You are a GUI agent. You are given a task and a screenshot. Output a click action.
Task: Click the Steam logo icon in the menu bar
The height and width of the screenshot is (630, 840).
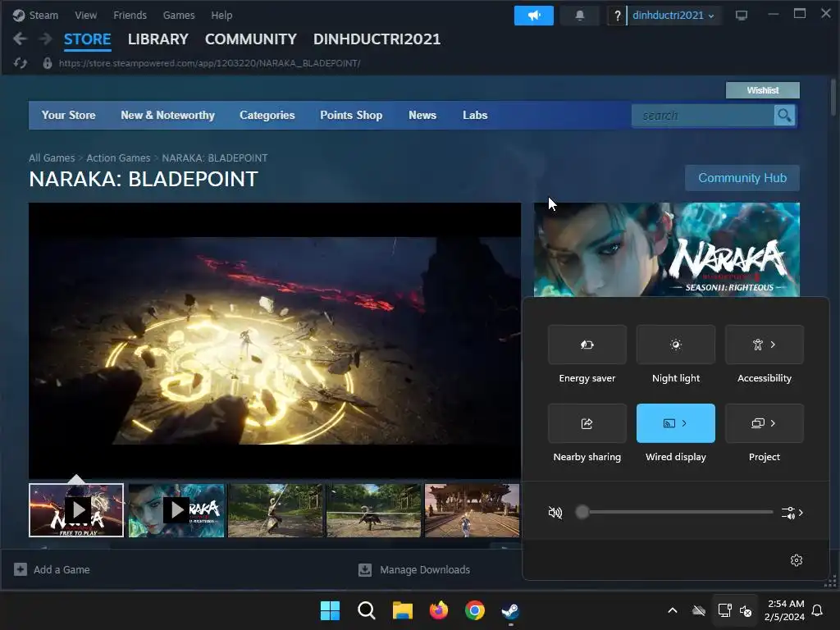19,15
